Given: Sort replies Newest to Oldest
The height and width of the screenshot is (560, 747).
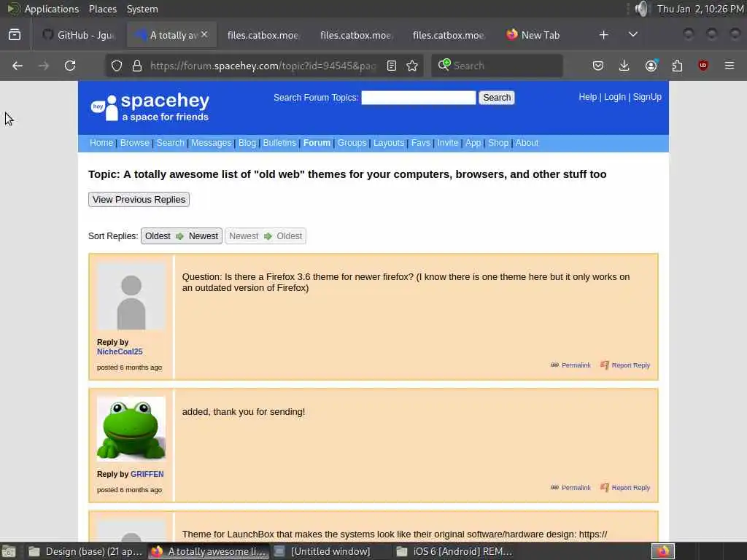Looking at the screenshot, I should (x=266, y=236).
